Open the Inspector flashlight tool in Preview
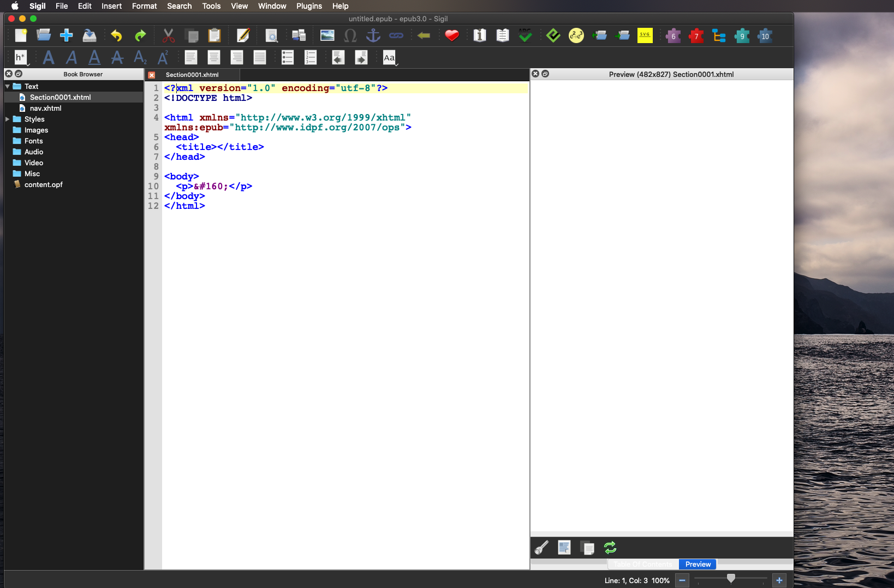This screenshot has height=588, width=894. click(x=541, y=548)
